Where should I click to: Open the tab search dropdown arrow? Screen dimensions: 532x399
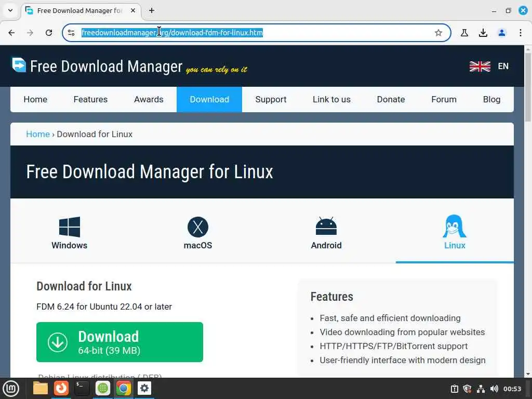coord(10,10)
